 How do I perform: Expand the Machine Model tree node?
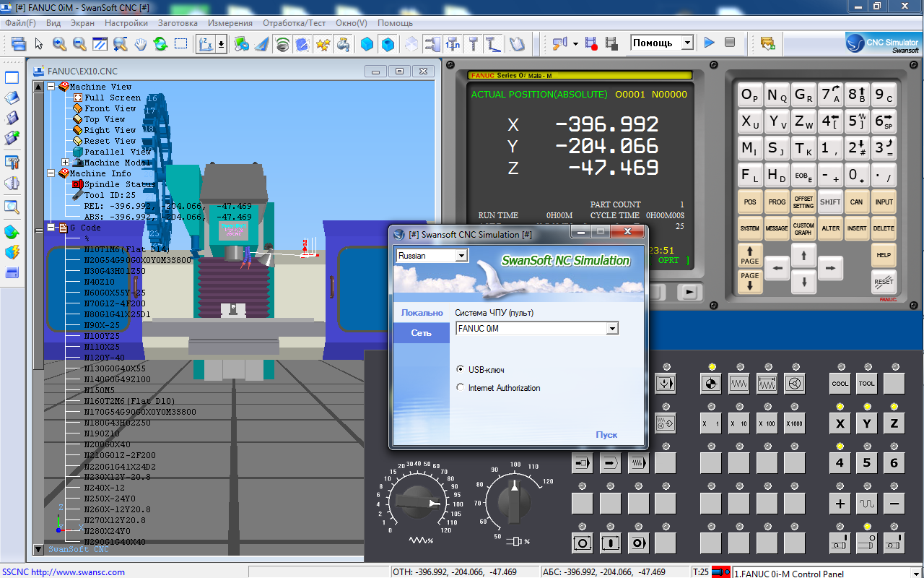tap(65, 163)
